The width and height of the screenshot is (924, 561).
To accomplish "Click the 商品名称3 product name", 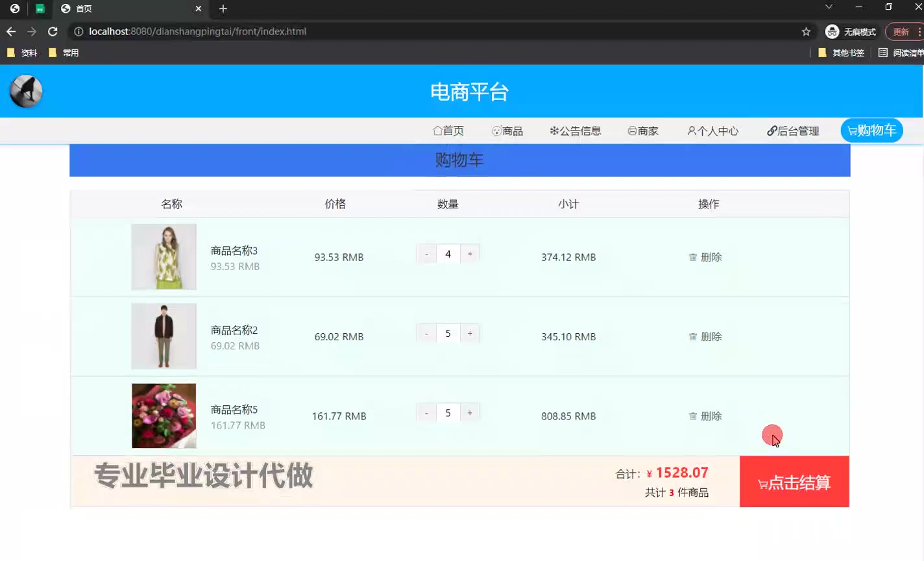I will click(x=234, y=251).
